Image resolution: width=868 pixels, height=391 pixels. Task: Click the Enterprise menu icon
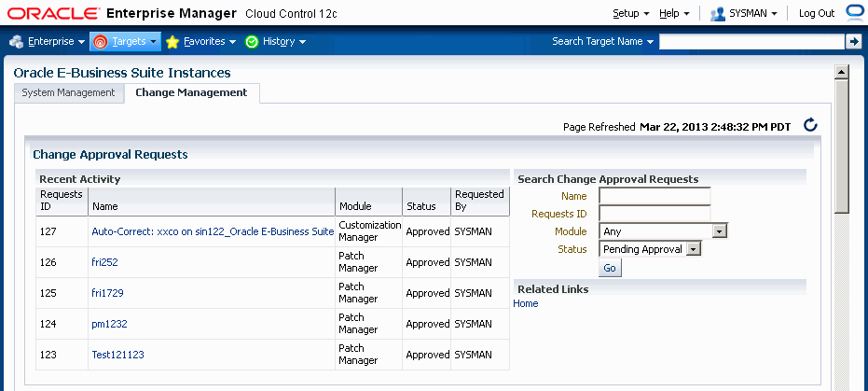(17, 42)
